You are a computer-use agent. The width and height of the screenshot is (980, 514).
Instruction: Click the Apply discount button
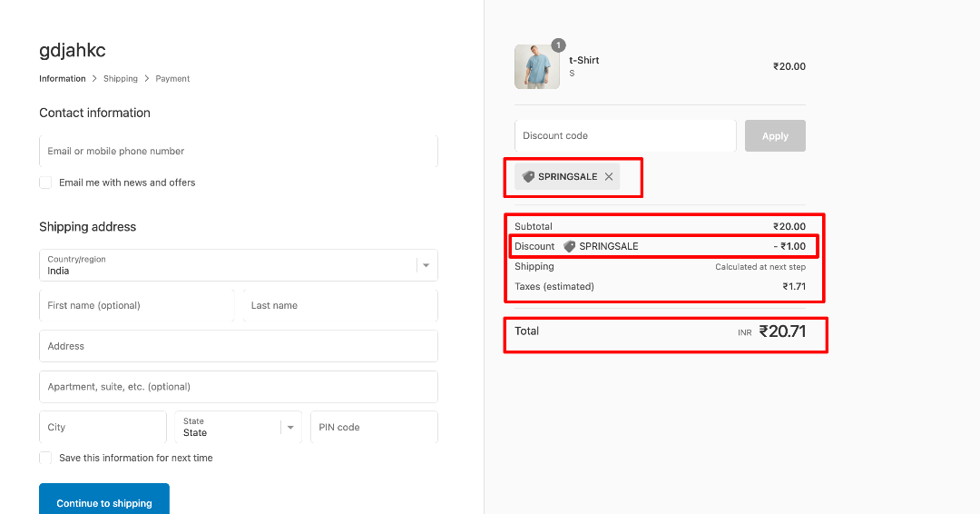(775, 135)
